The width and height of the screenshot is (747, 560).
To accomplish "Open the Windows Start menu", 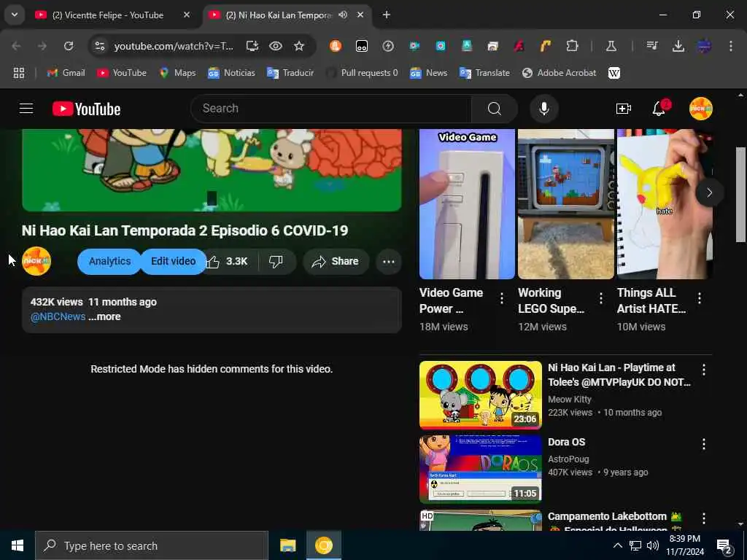I will pos(18,545).
